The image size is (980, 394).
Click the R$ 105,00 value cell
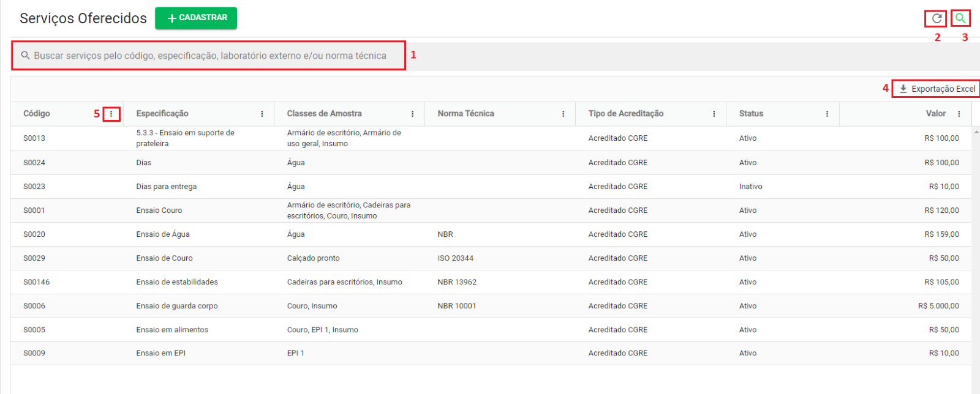click(x=942, y=282)
